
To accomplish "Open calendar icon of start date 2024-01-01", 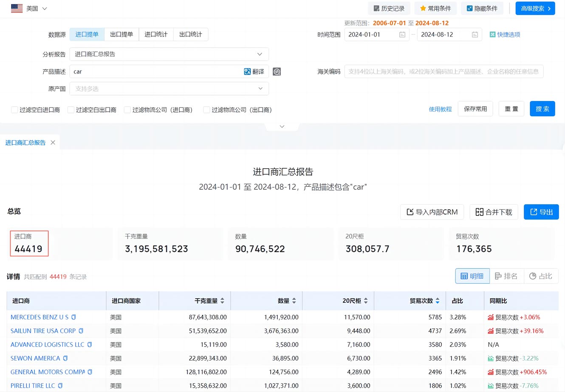I will 402,34.
